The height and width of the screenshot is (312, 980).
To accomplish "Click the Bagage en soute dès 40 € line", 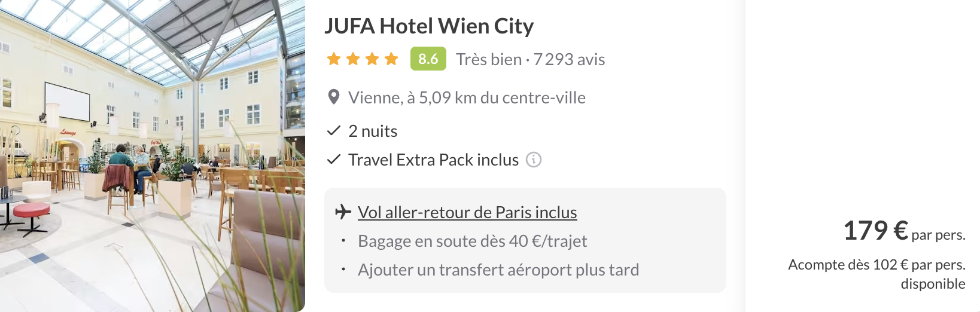I will click(472, 241).
